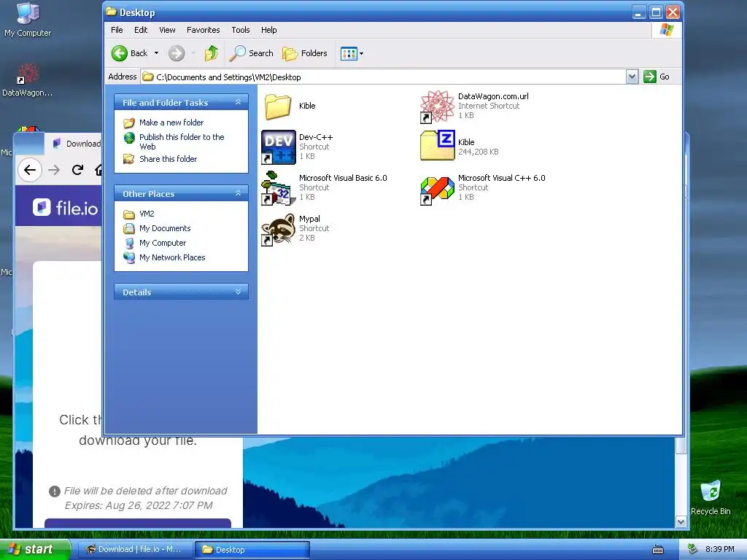The width and height of the screenshot is (747, 560).
Task: Open the Edit menu
Action: pos(141,30)
